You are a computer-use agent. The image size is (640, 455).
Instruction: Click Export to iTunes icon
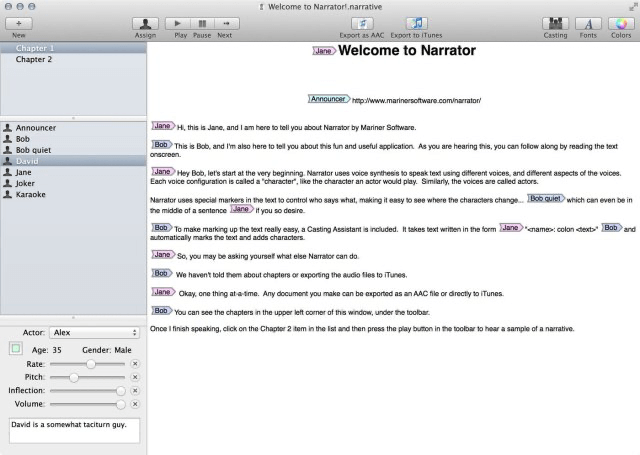coord(416,24)
